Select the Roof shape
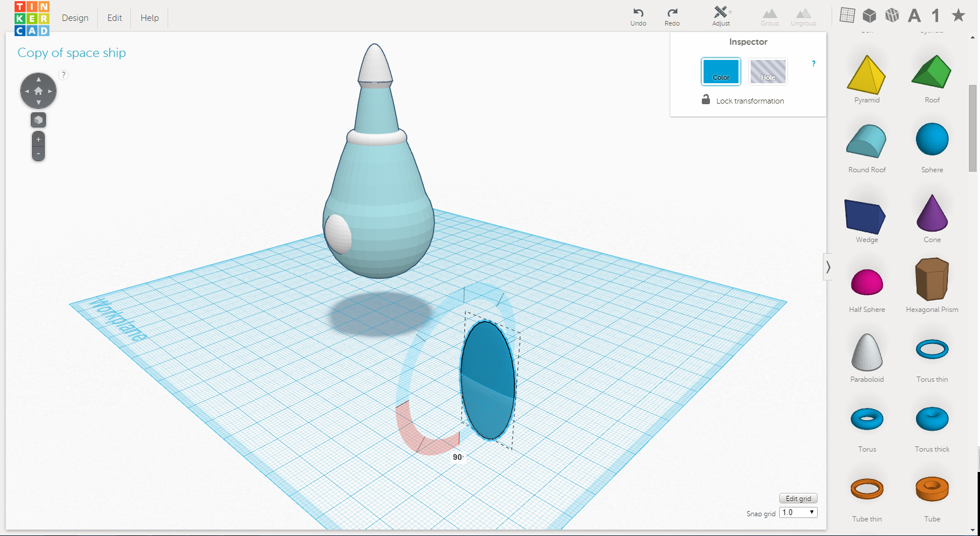The height and width of the screenshot is (536, 980). coord(932,72)
